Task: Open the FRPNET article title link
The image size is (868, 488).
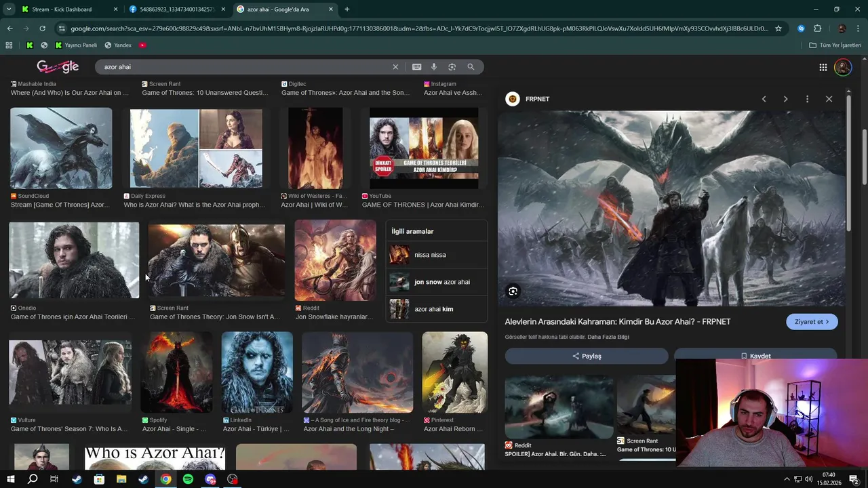Action: coord(618,322)
